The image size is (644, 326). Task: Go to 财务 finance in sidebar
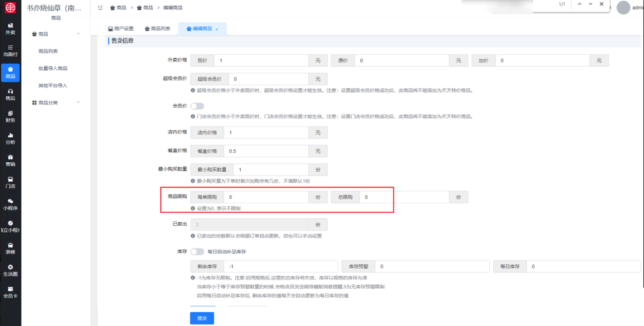10,116
